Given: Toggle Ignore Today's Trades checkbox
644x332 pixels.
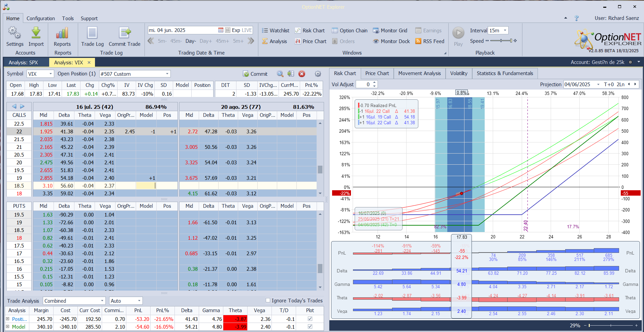Looking at the screenshot, I should click(268, 300).
